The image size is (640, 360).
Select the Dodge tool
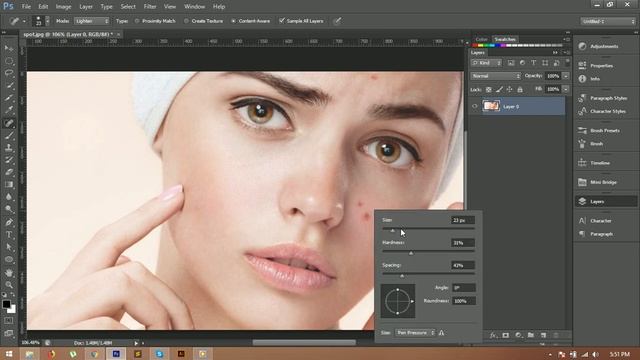coord(9,209)
